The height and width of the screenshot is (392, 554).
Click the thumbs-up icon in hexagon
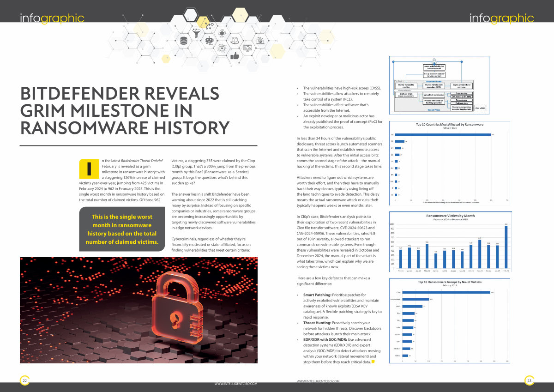click(x=235, y=56)
